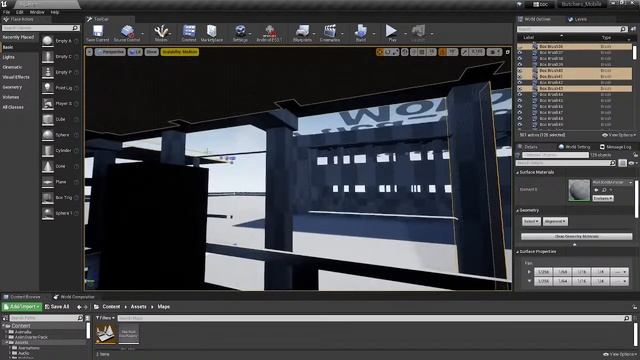Toggle visibility eye of Box Brush42

(520, 82)
